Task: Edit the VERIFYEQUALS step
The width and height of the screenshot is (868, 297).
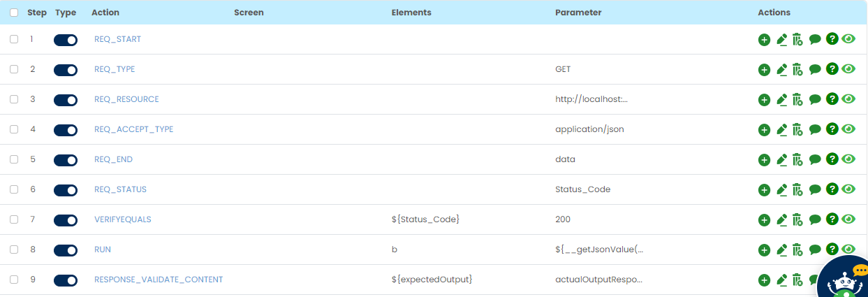Action: [x=781, y=220]
